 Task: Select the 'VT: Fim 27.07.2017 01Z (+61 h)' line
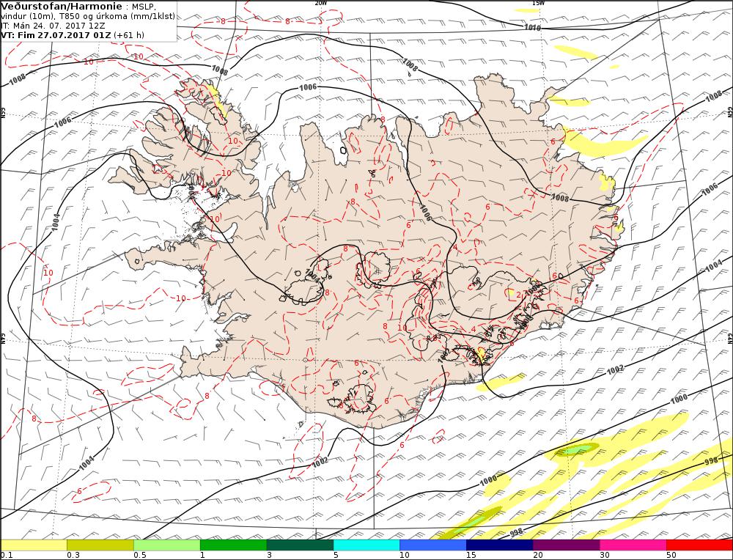73,35
